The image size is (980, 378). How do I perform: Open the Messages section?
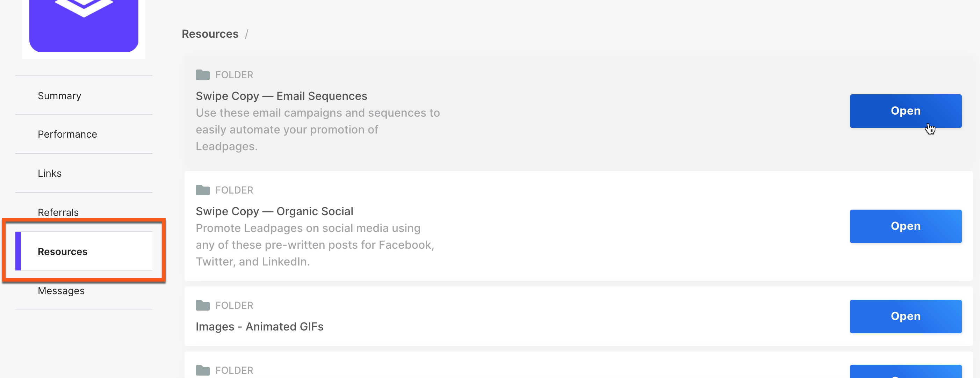61,291
